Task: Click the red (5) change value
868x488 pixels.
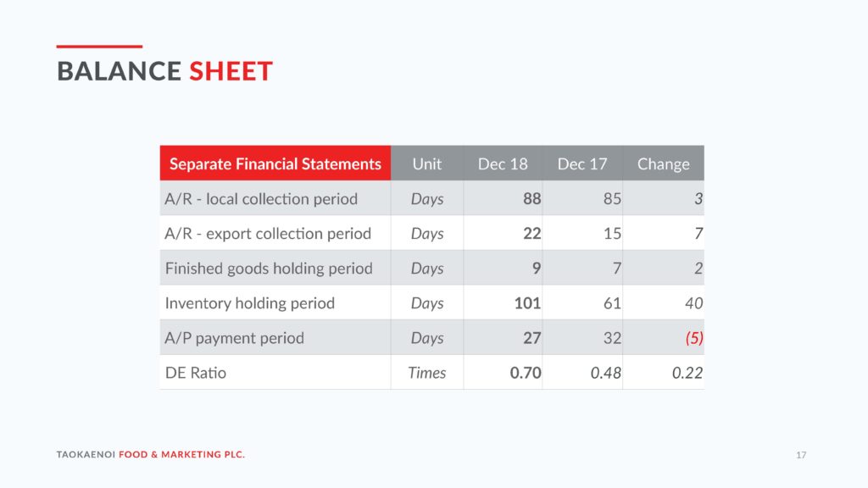Action: tap(694, 338)
